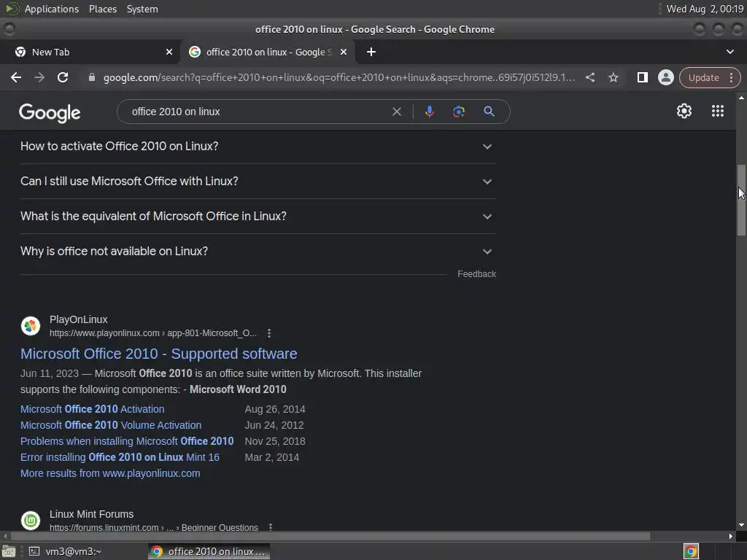Open a new browser tab

[x=371, y=52]
